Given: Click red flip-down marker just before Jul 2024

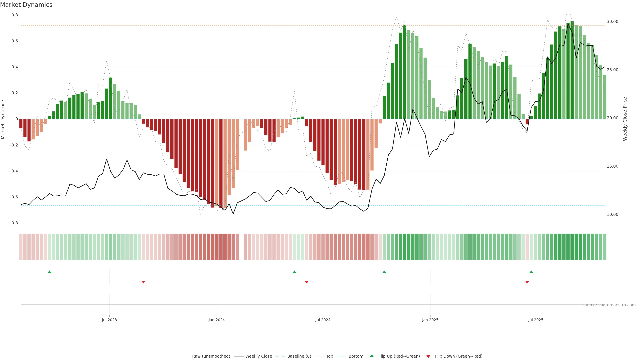Looking at the screenshot, I should tap(307, 282).
